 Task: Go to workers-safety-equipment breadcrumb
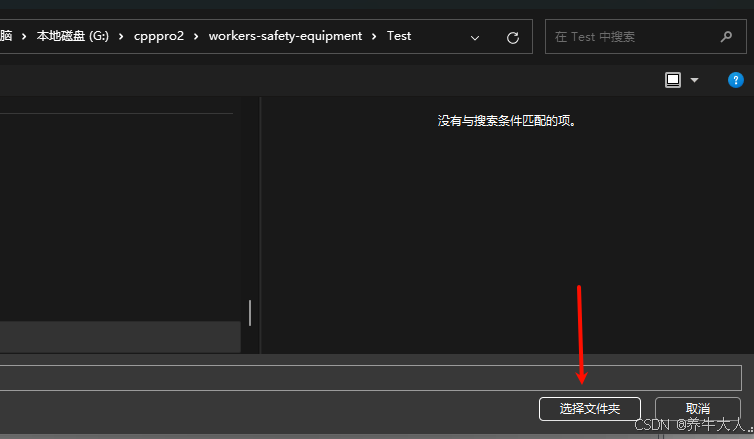click(x=285, y=36)
